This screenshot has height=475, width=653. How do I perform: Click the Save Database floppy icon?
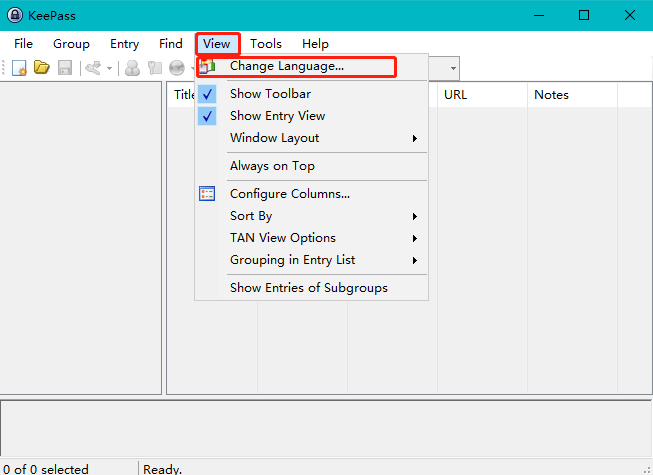[65, 67]
